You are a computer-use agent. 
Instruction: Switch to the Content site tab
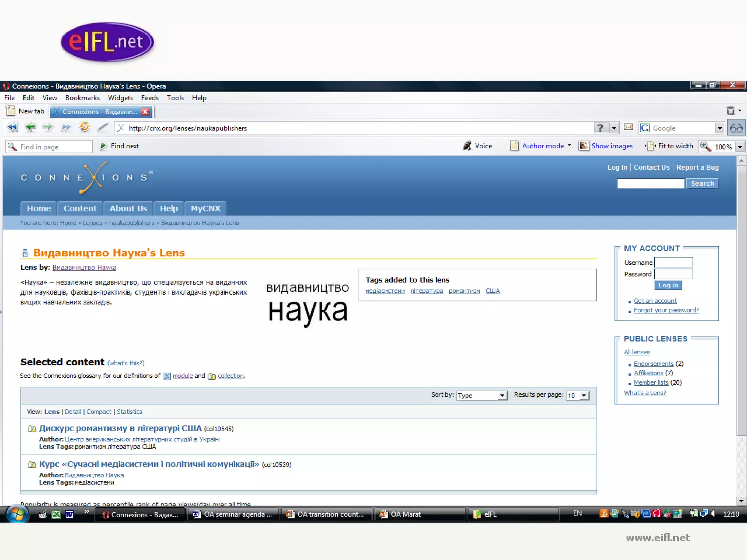pyautogui.click(x=80, y=209)
